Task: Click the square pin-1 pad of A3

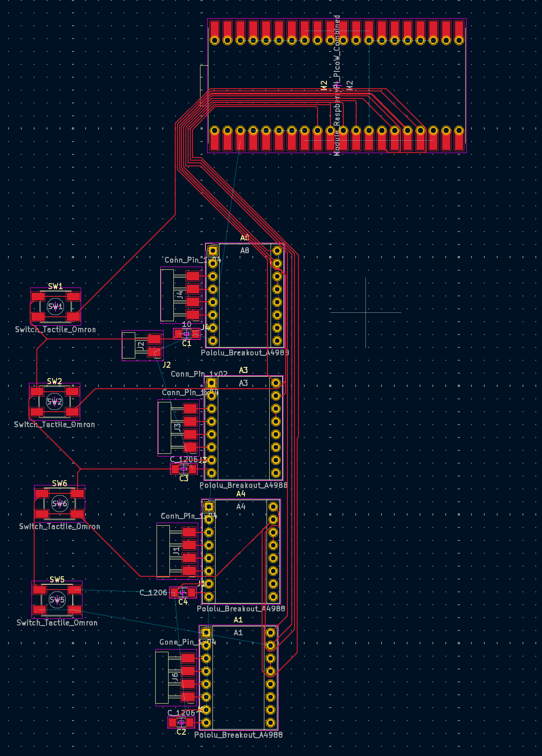Action: click(x=212, y=383)
